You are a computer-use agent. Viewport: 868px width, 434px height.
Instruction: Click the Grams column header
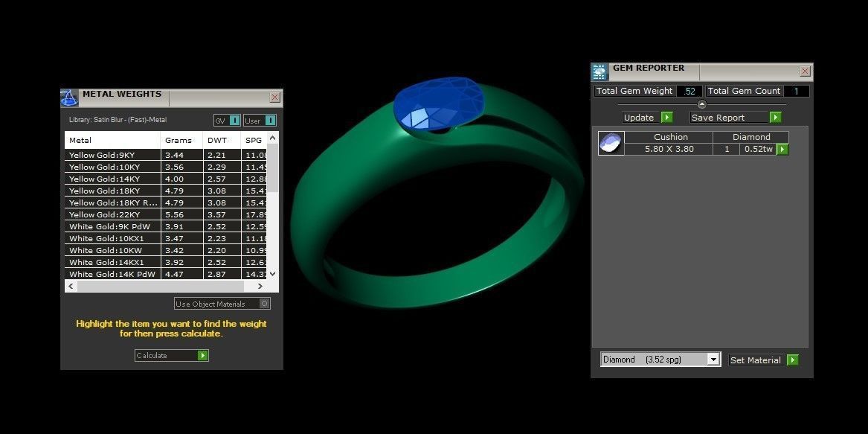pyautogui.click(x=182, y=140)
